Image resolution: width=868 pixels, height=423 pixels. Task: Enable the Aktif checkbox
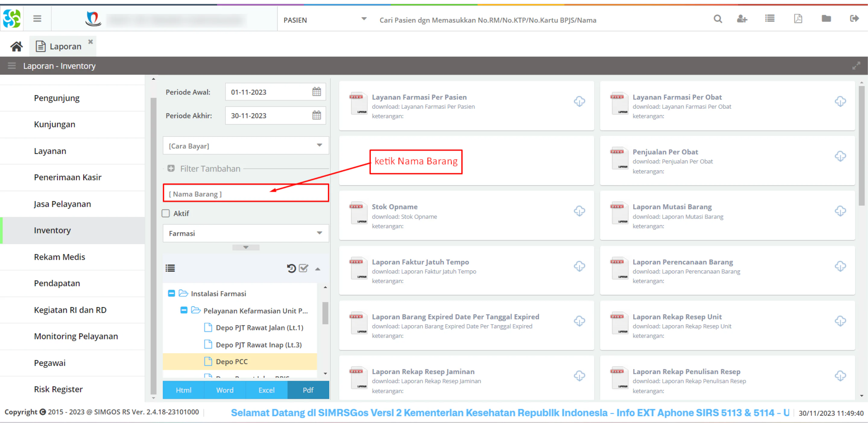pos(166,213)
